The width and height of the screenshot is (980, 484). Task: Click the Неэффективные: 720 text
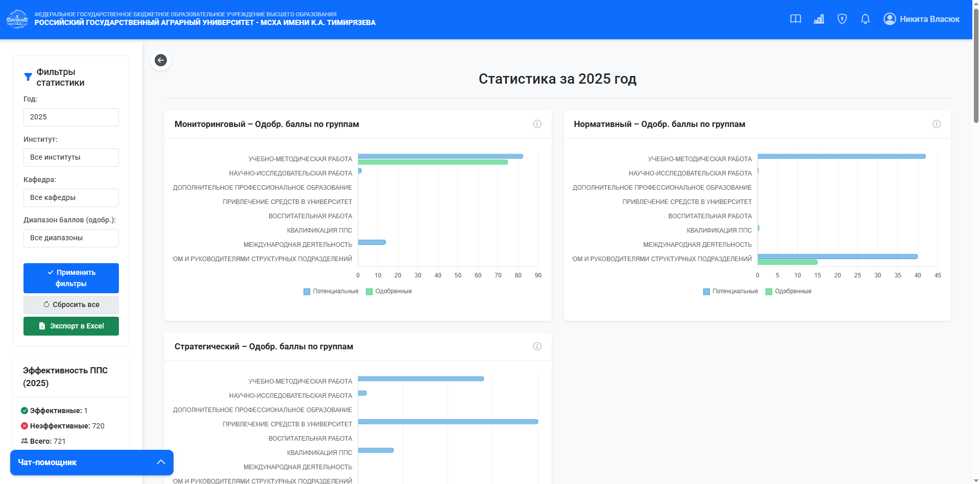click(67, 426)
